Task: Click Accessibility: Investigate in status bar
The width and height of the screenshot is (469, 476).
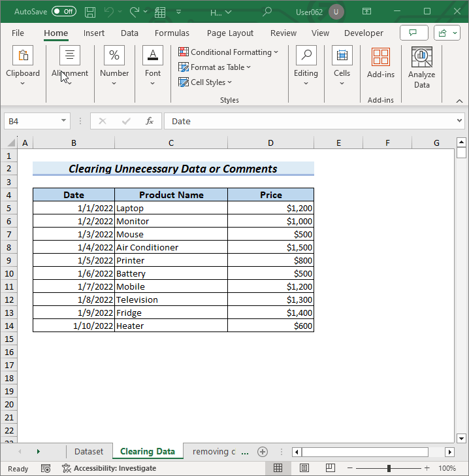Action: click(109, 468)
